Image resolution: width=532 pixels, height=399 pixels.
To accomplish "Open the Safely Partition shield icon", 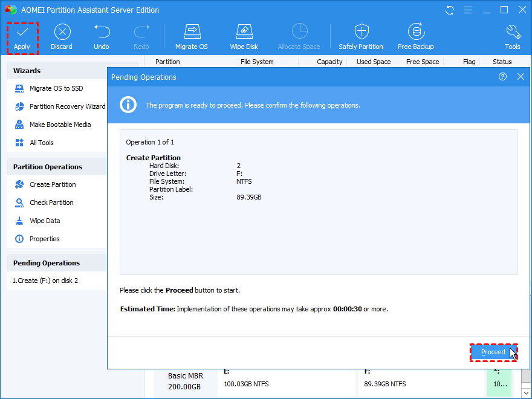I will coord(362,31).
